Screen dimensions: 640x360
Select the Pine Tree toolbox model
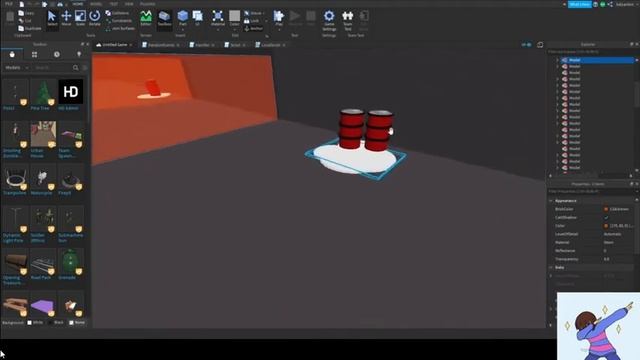click(43, 95)
